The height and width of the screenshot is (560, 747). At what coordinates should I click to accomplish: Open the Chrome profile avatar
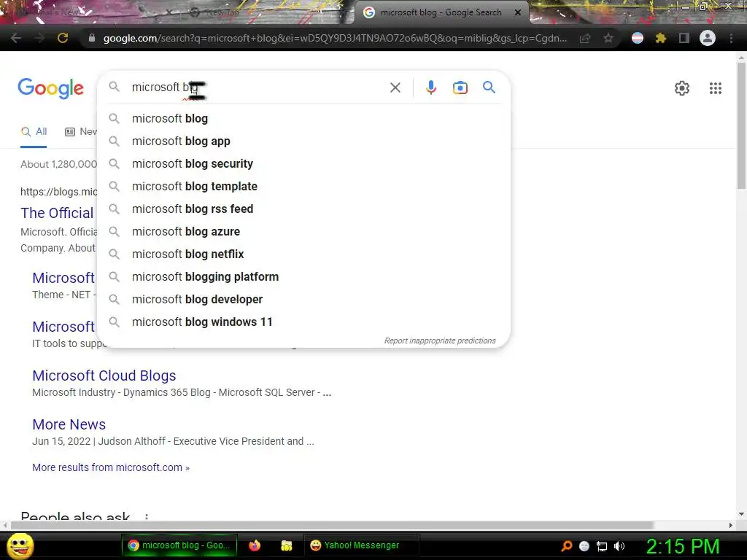pyautogui.click(x=708, y=38)
